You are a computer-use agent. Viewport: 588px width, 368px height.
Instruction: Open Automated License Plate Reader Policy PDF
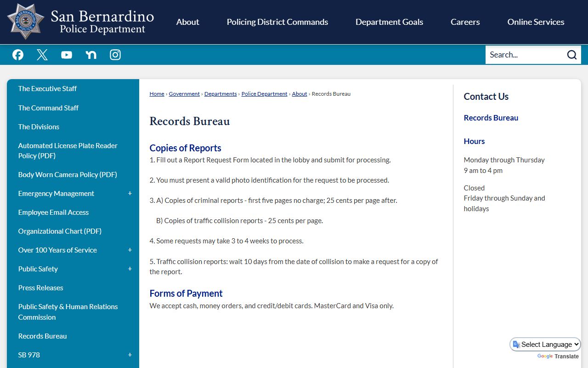tap(68, 151)
